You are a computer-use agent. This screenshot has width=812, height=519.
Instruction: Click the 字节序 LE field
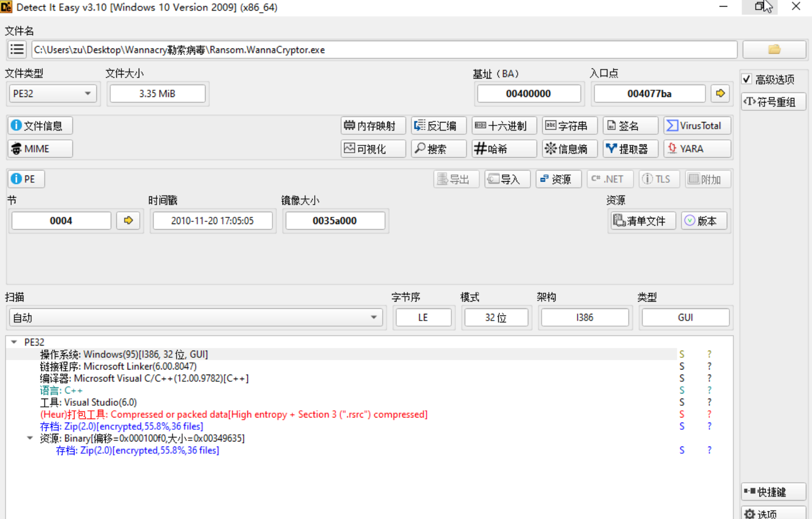click(x=423, y=317)
